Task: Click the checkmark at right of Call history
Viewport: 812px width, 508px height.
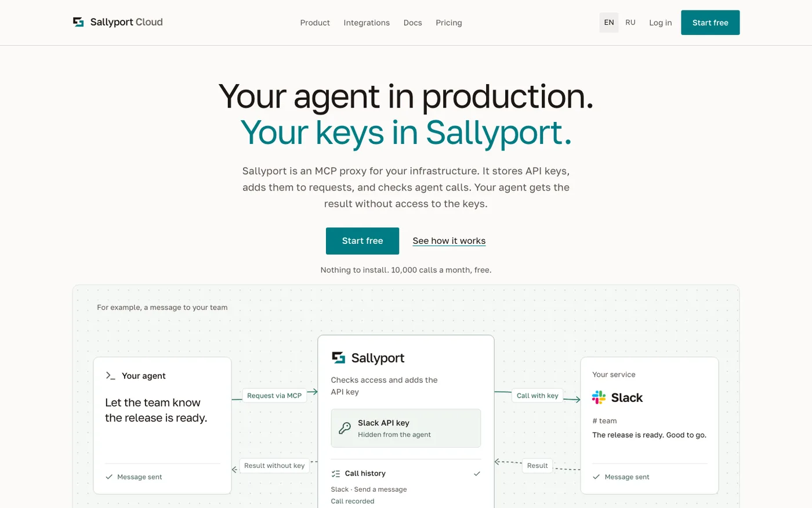Action: click(x=477, y=474)
